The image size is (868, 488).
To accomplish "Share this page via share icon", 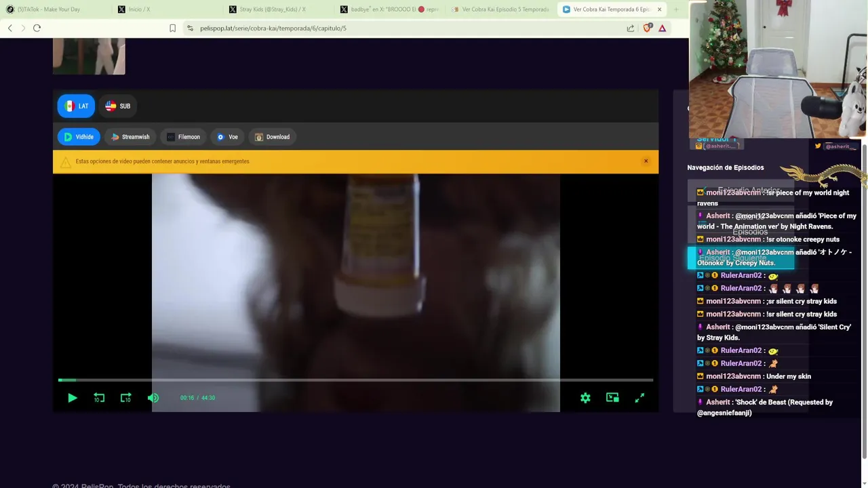I will click(631, 28).
